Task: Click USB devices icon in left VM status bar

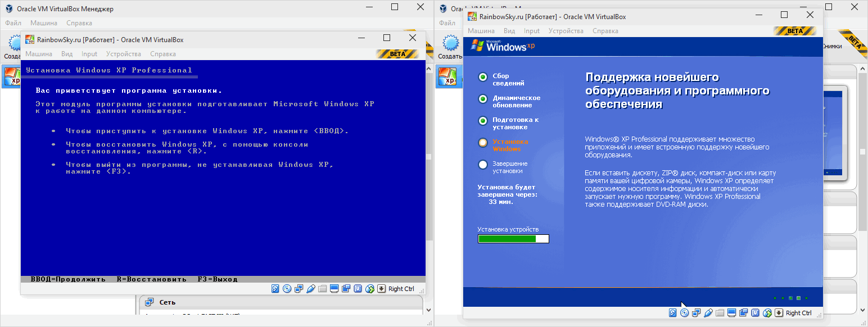Action: pyautogui.click(x=311, y=289)
